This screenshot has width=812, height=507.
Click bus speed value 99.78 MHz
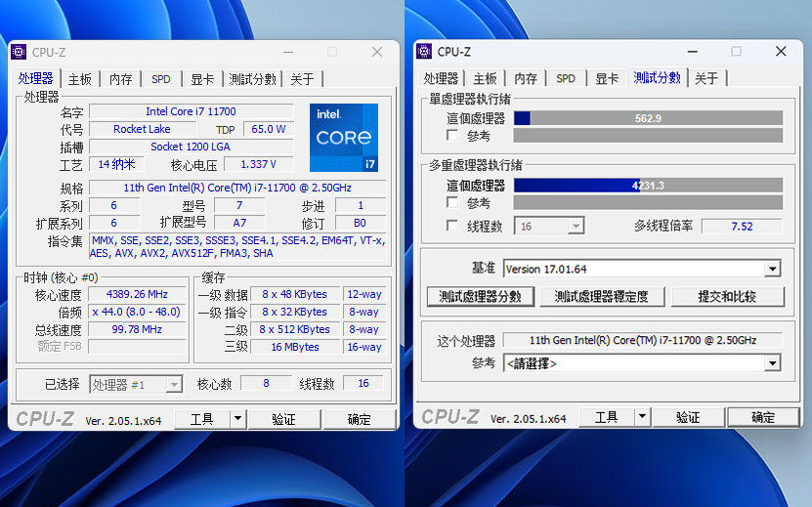pos(137,329)
